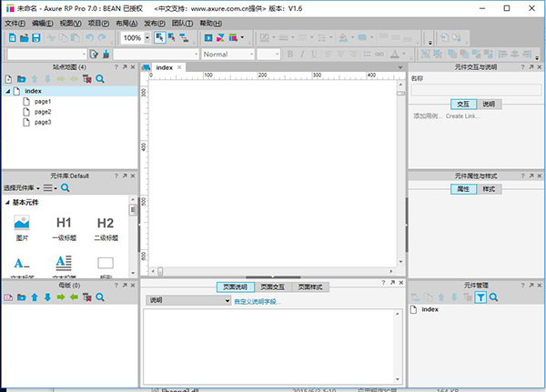Image resolution: width=546 pixels, height=392 pixels.
Task: Add a new master in masters panel
Action: 9,297
